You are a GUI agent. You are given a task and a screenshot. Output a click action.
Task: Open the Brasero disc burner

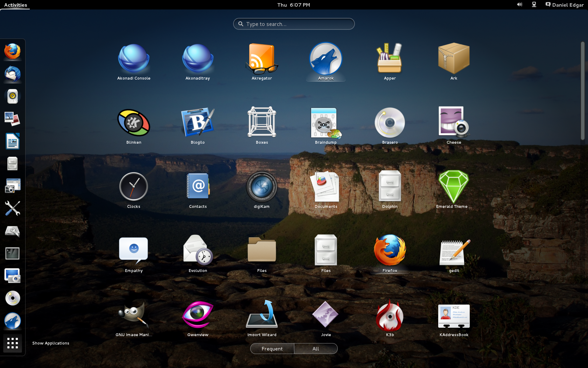click(390, 126)
